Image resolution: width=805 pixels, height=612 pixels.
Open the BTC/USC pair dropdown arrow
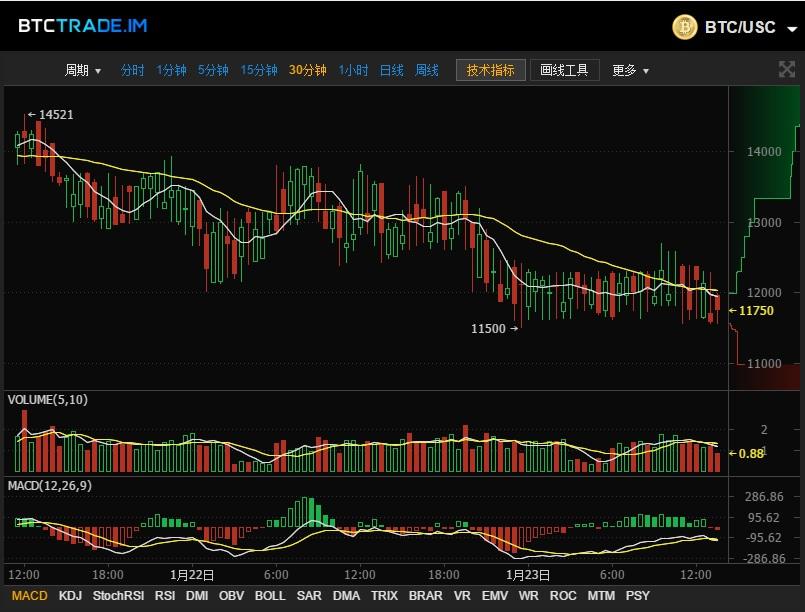(x=792, y=29)
